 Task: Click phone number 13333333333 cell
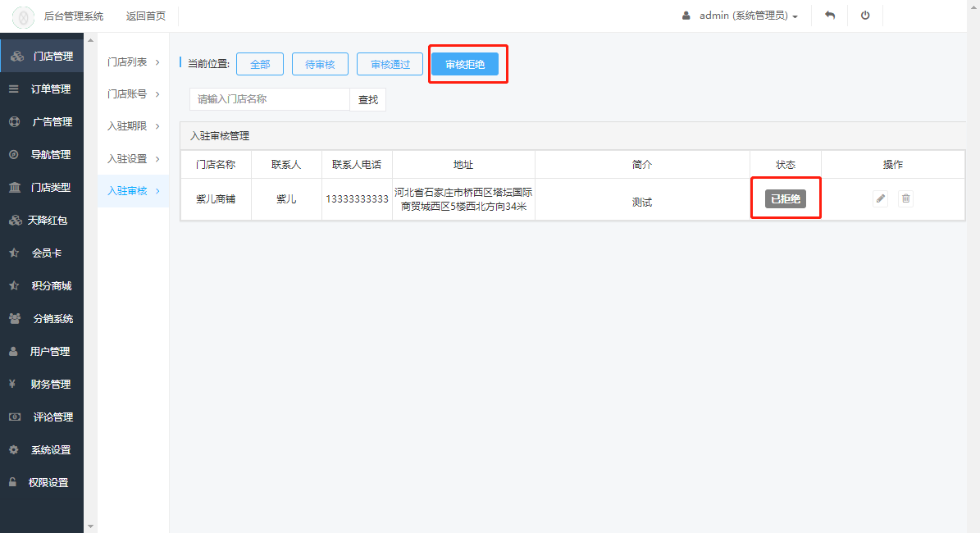point(357,199)
